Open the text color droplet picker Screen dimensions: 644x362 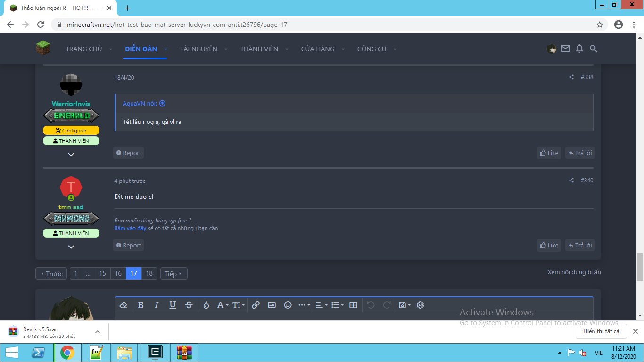tap(206, 305)
